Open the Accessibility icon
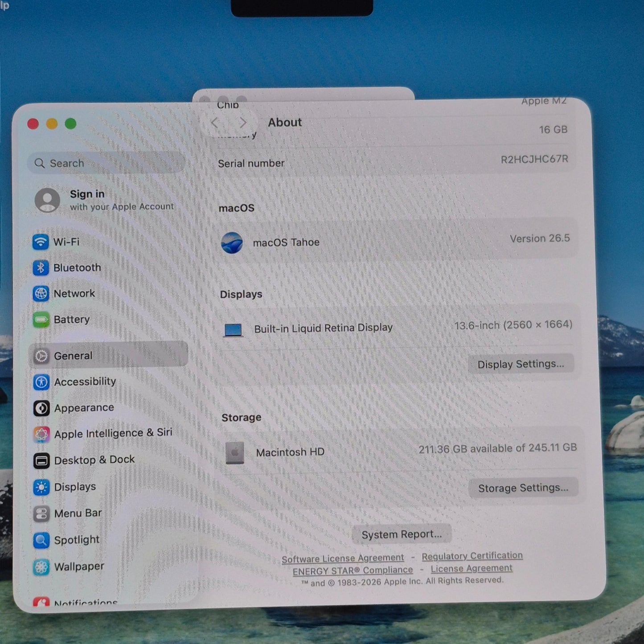 coord(41,382)
